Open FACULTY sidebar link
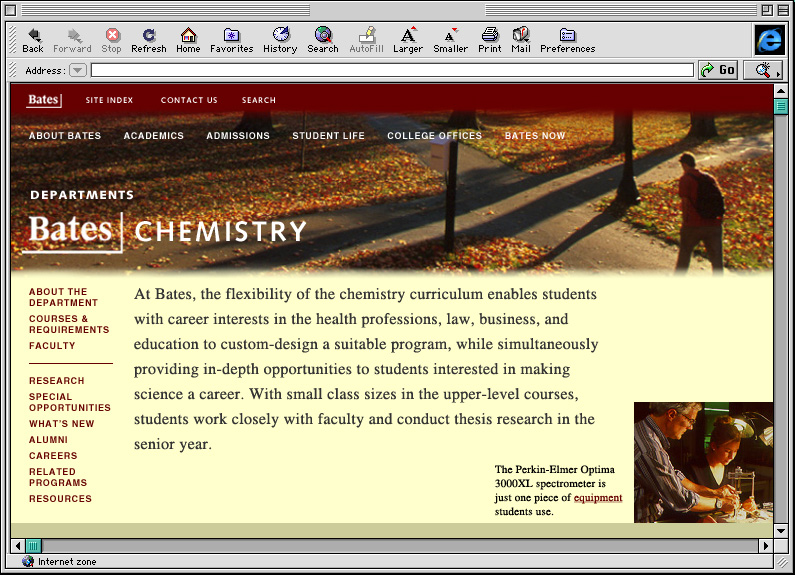The width and height of the screenshot is (795, 575). pyautogui.click(x=52, y=345)
